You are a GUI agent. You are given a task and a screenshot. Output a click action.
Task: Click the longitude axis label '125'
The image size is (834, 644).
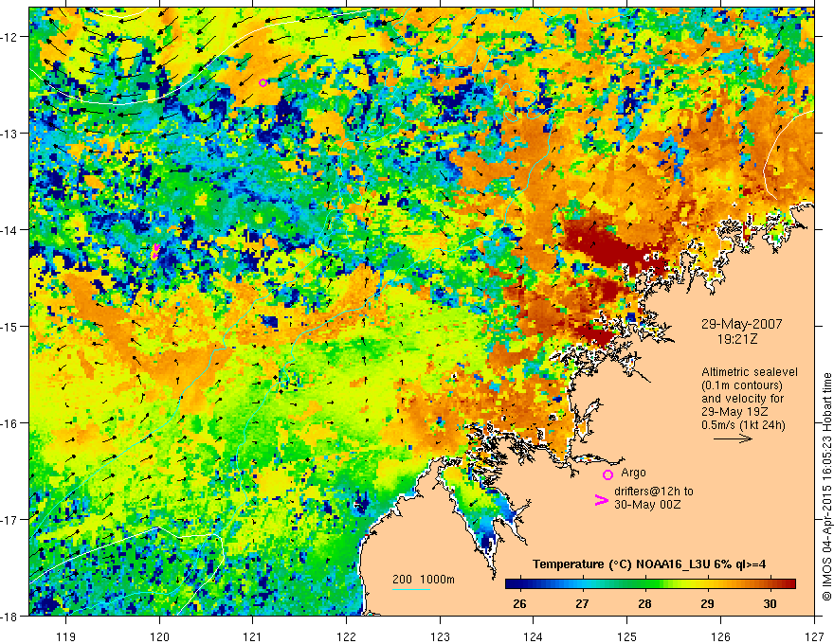coord(627,636)
